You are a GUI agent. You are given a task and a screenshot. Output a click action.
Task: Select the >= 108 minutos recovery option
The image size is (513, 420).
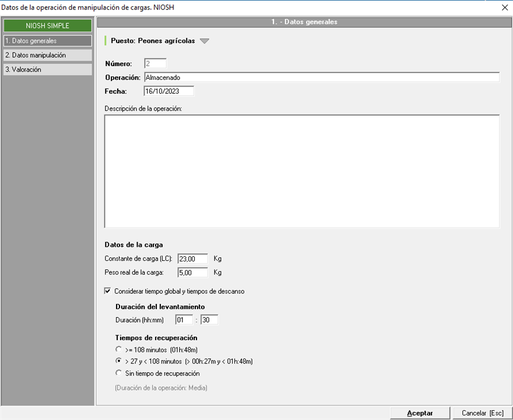click(120, 350)
